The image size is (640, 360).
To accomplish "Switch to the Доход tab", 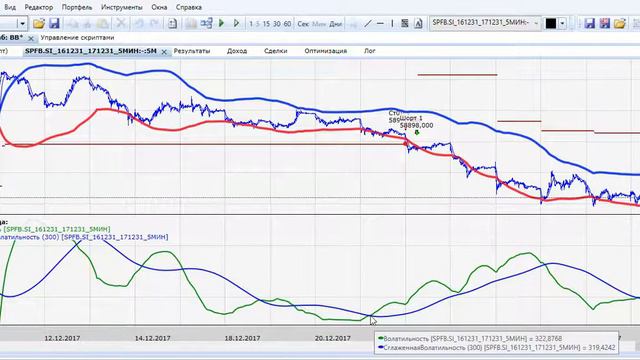I will pos(237,51).
